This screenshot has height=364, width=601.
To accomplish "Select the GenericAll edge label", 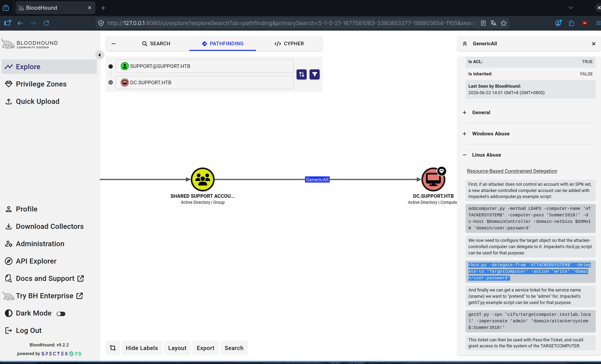I will [x=317, y=179].
